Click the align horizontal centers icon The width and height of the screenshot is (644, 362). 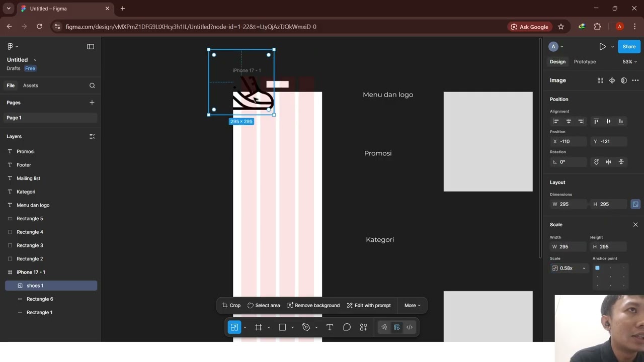[x=569, y=121]
